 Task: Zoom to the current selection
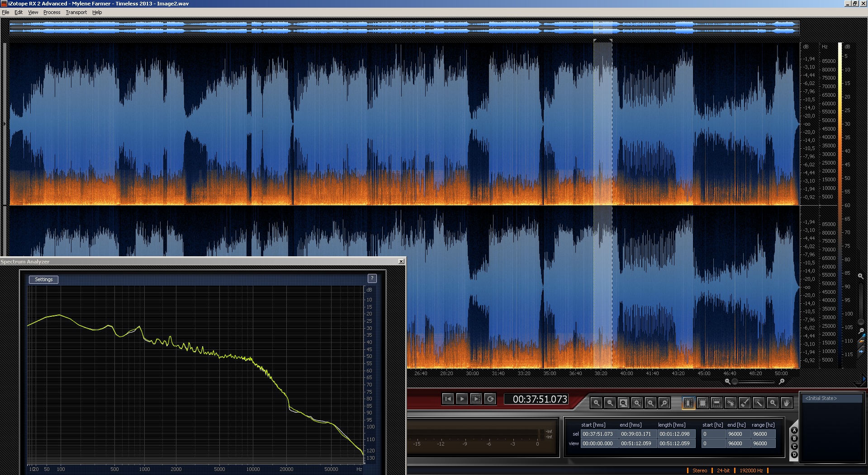637,403
